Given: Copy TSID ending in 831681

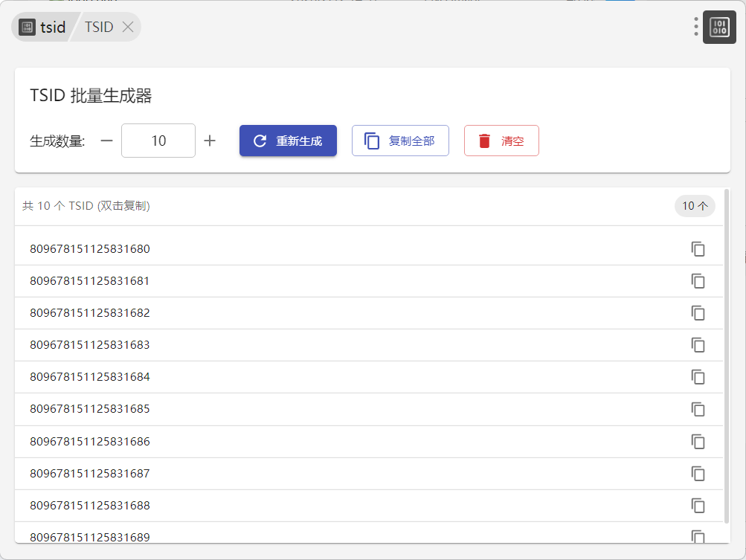Looking at the screenshot, I should (698, 281).
